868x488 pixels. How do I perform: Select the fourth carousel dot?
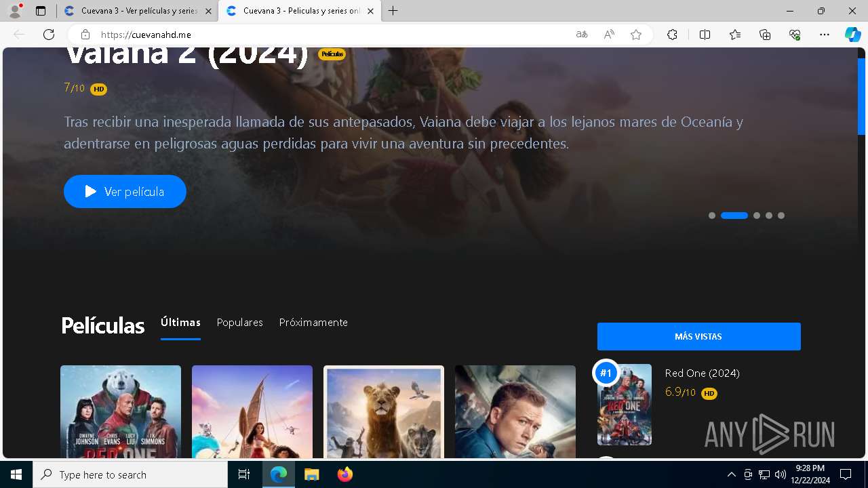769,216
